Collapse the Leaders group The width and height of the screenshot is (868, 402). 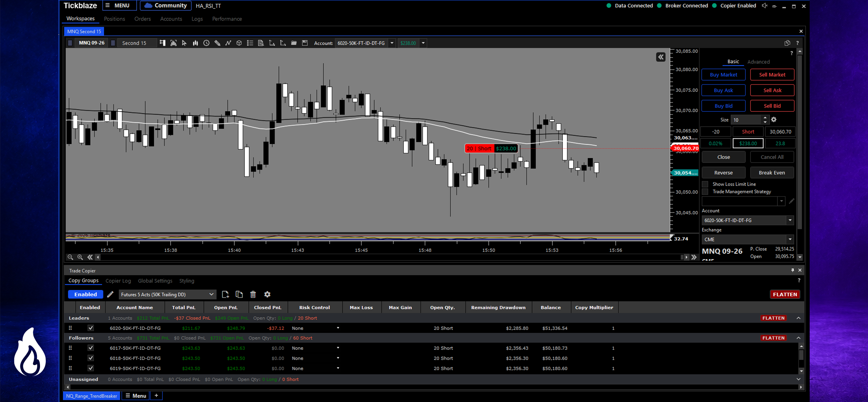[x=798, y=318]
